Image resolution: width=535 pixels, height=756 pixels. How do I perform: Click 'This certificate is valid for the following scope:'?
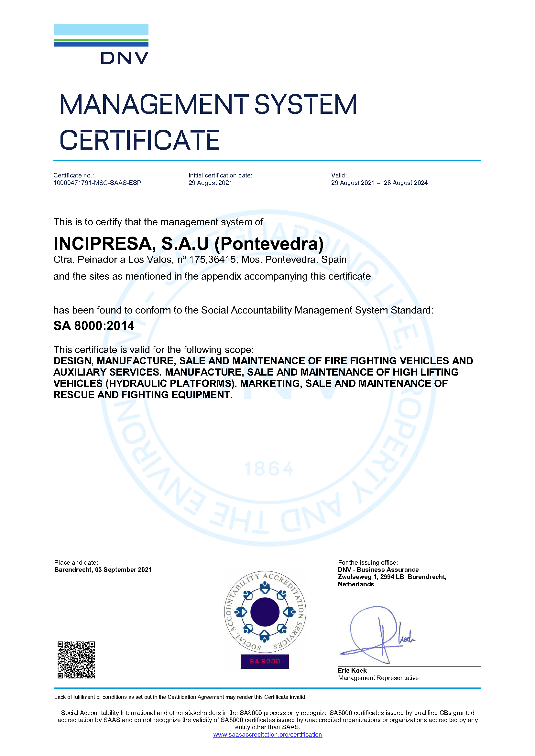point(154,350)
